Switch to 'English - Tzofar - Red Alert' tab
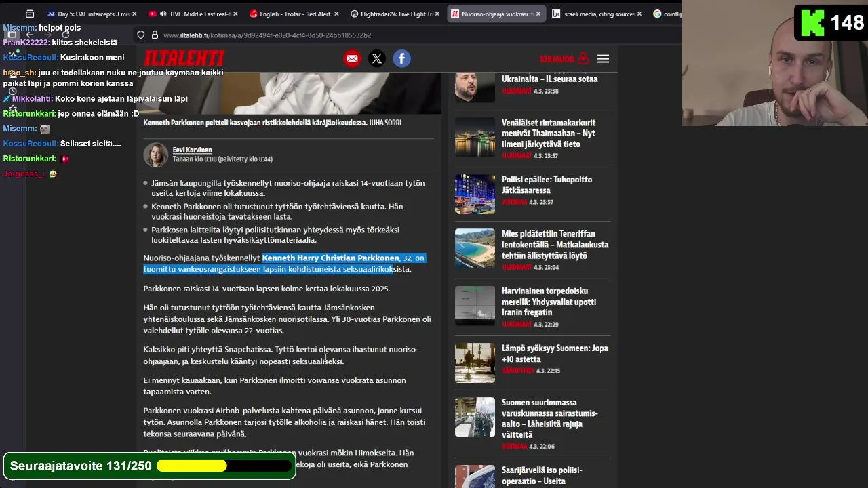Image resolution: width=868 pixels, height=488 pixels. [294, 14]
